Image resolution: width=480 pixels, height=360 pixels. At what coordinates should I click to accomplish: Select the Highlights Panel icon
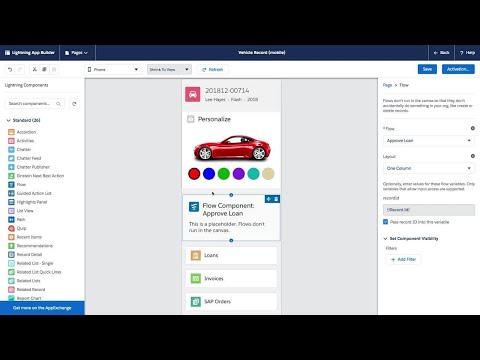(11, 202)
